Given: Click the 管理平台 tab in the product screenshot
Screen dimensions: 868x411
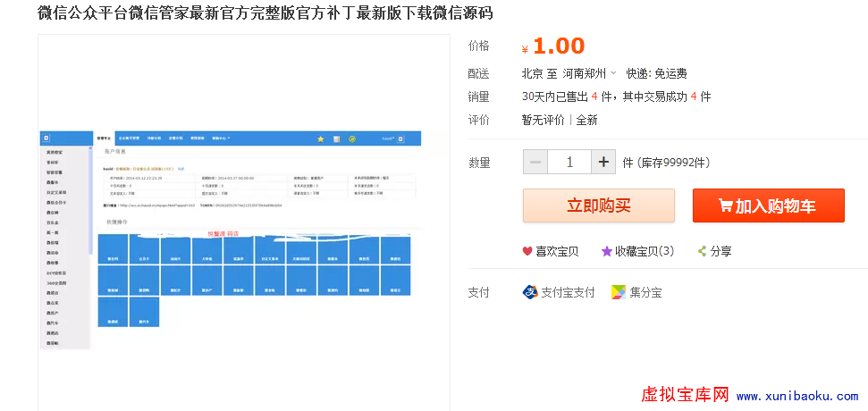Looking at the screenshot, I should coord(104,138).
